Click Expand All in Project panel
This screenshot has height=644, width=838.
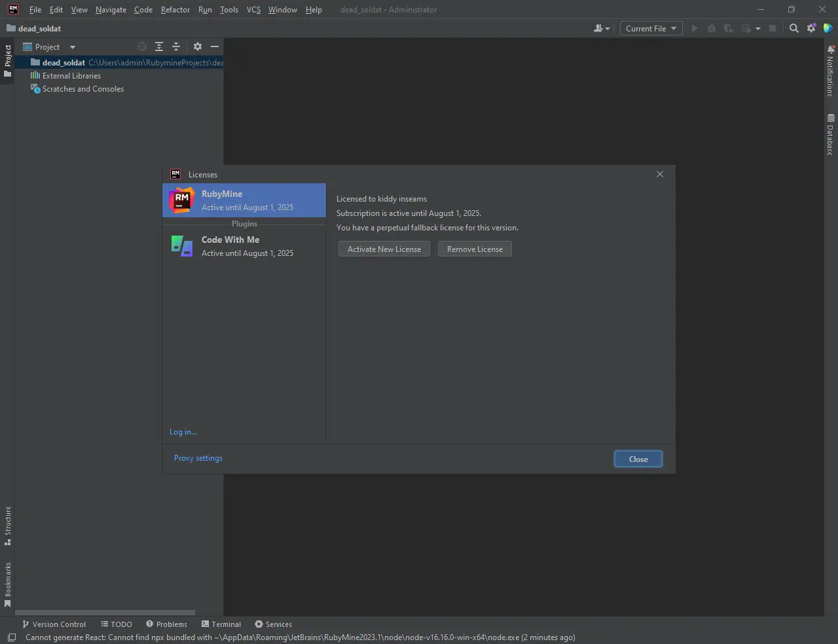(x=159, y=46)
